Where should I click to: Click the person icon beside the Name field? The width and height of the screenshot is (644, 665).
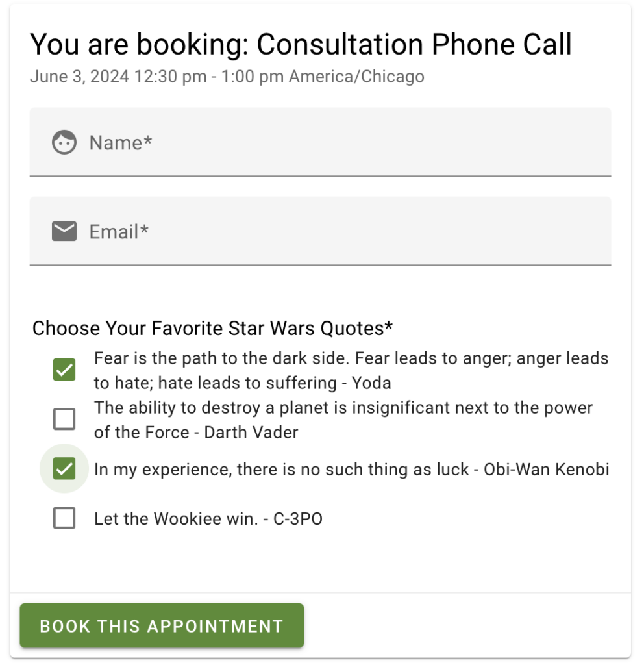tap(64, 142)
